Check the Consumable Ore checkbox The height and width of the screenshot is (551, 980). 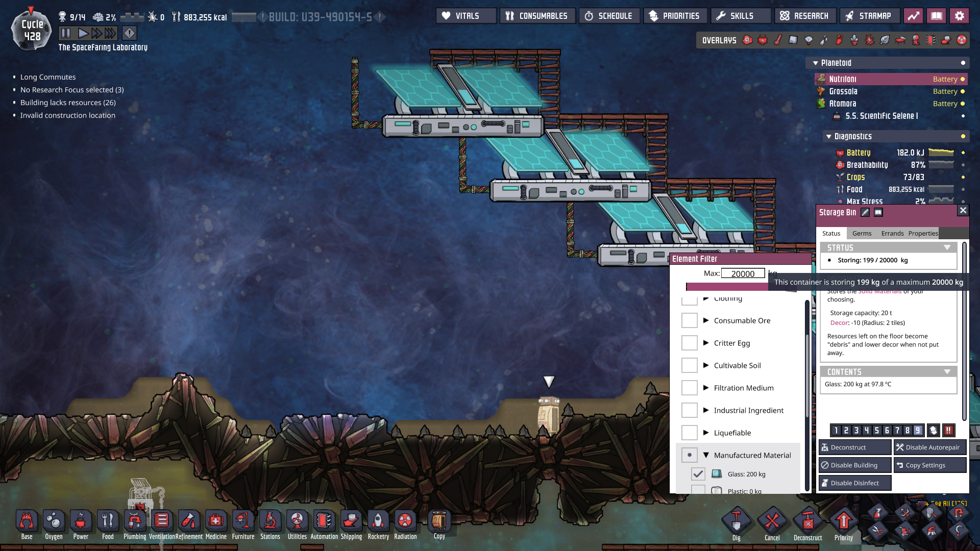(x=690, y=320)
